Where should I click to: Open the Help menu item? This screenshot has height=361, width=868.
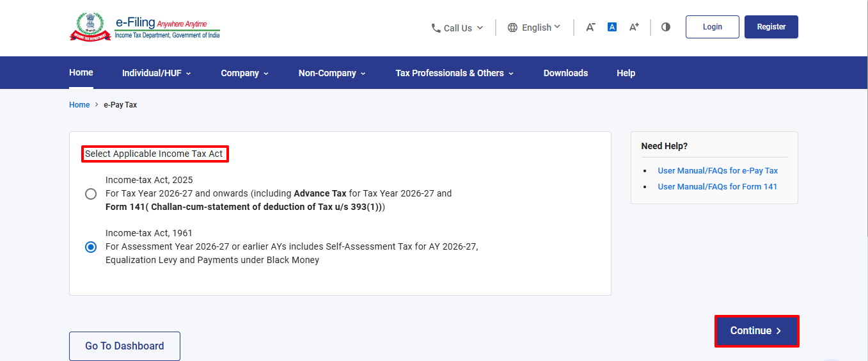(626, 73)
